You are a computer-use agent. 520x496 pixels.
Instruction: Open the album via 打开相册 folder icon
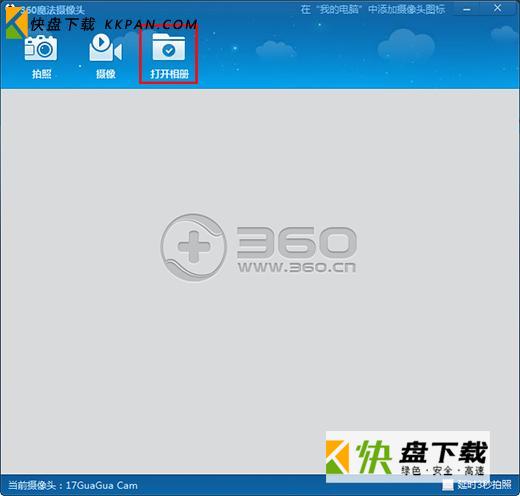coord(169,47)
